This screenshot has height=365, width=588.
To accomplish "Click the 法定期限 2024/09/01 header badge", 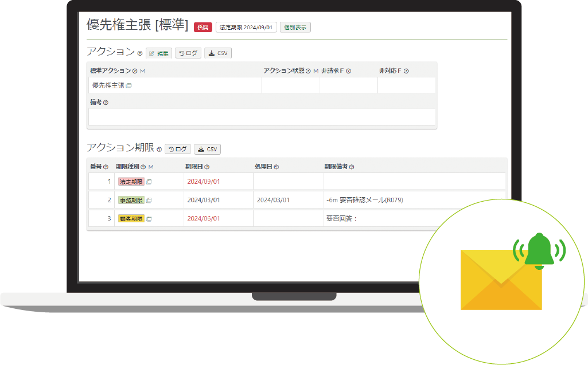I will click(246, 28).
